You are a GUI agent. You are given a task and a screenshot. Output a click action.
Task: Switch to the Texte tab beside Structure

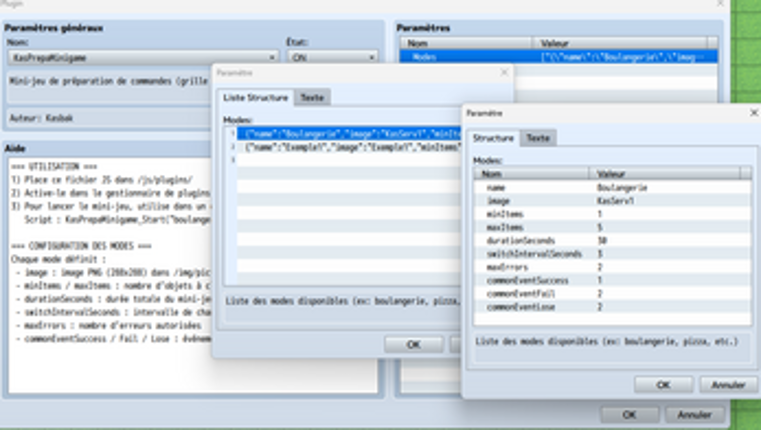click(538, 138)
